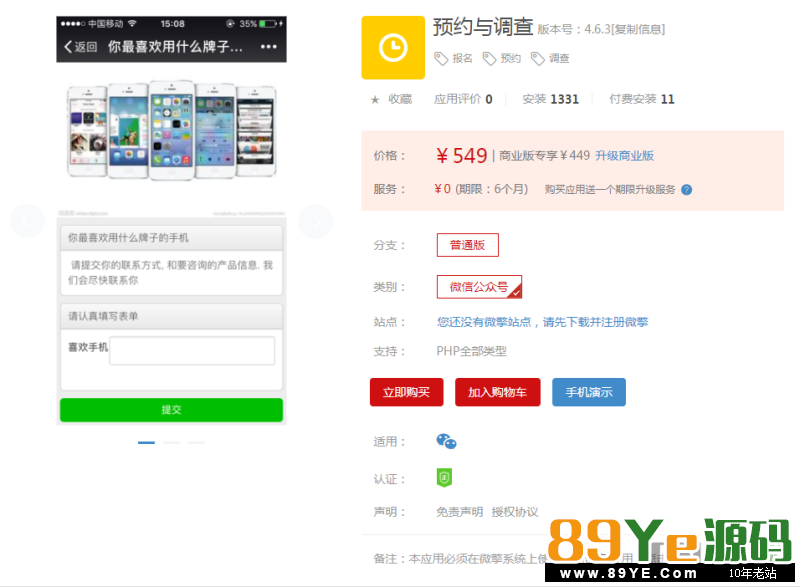Choose the 微信公众号 category option

click(x=479, y=287)
